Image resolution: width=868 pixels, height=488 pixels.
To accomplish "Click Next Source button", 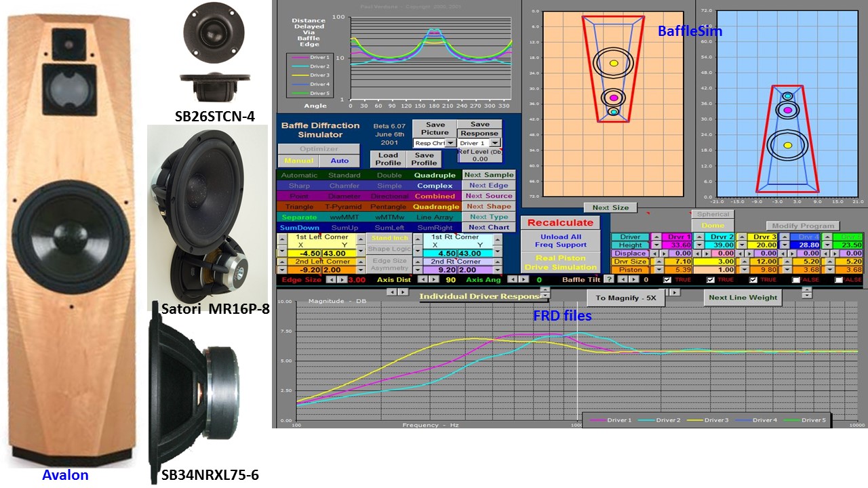I will pyautogui.click(x=488, y=196).
